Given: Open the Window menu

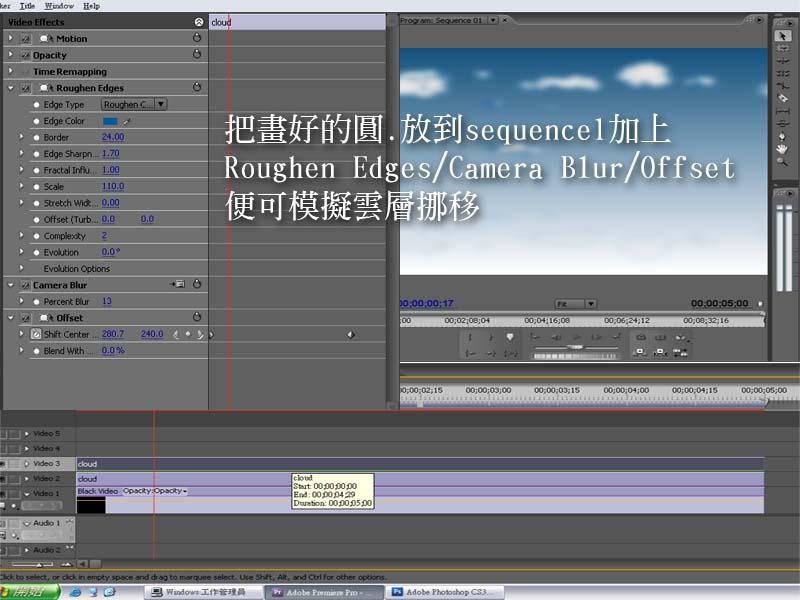Looking at the screenshot, I should [x=59, y=6].
